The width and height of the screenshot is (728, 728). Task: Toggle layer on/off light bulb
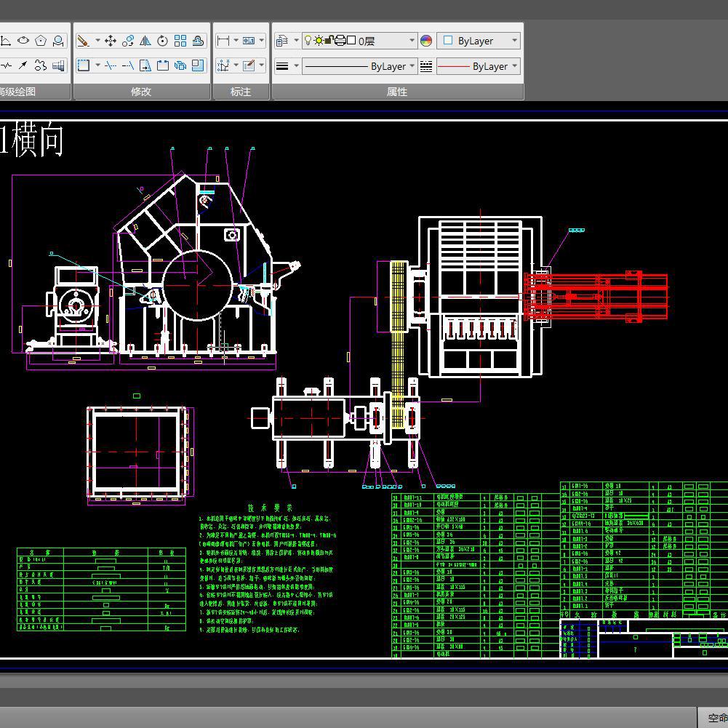[308, 41]
